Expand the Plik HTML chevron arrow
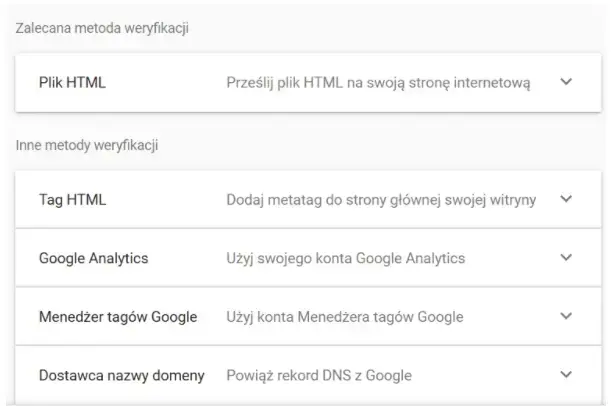This screenshot has width=616, height=406. click(x=566, y=82)
